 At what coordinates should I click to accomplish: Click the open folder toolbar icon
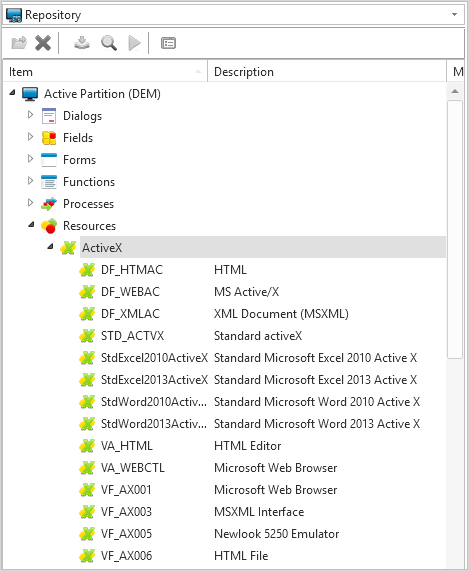click(19, 43)
